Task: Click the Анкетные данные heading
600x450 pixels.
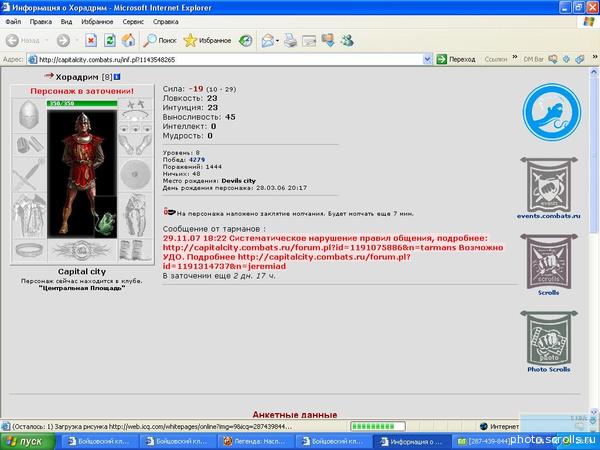Action: [295, 414]
